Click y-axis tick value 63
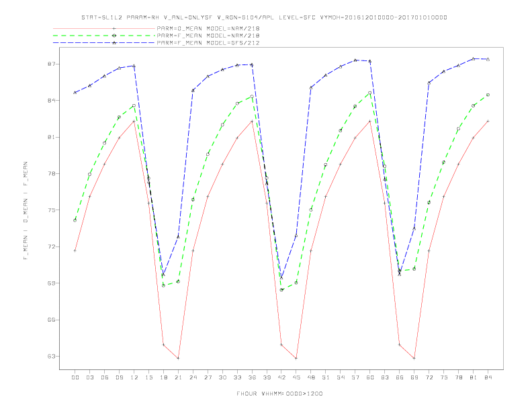Image resolution: width=532 pixels, height=411 pixels. point(51,357)
